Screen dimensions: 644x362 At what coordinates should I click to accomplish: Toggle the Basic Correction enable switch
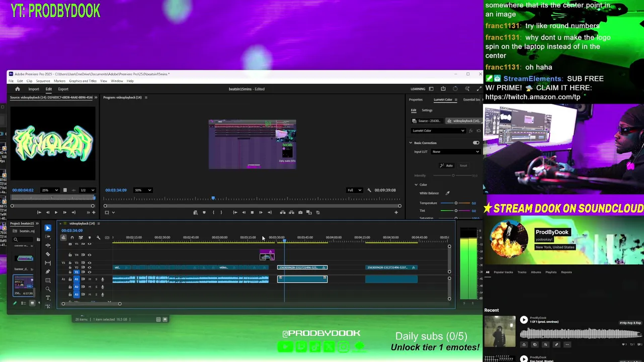point(476,143)
